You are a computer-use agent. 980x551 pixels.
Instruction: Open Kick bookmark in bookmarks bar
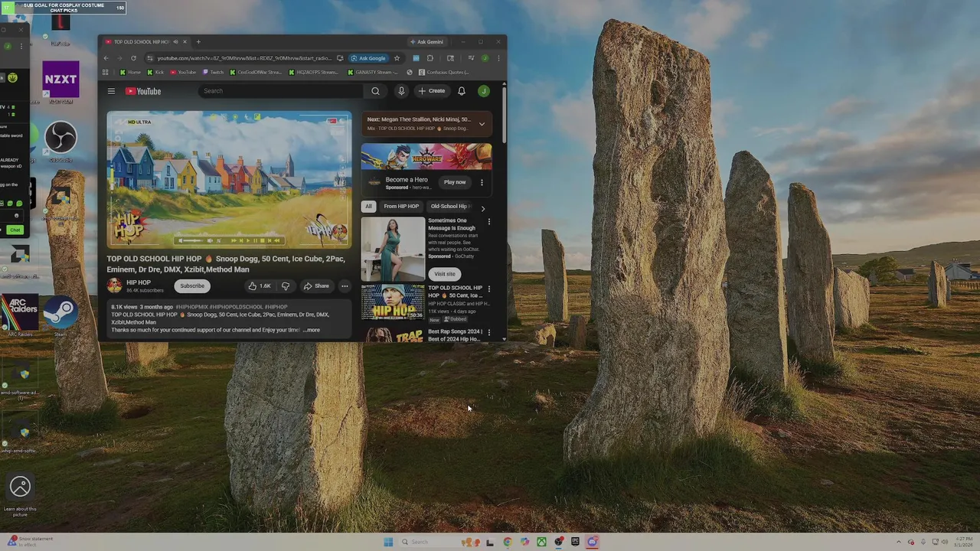(x=155, y=73)
